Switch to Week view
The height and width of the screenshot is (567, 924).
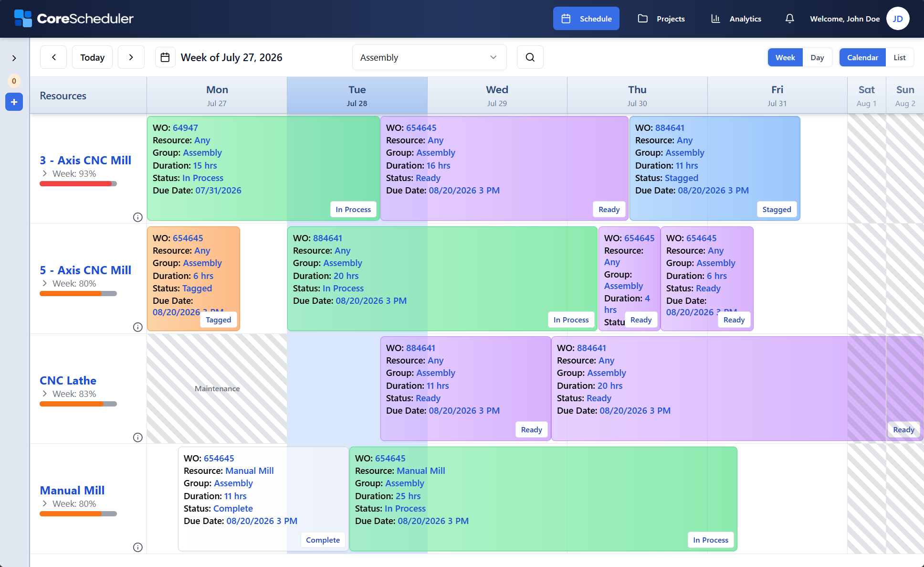coord(785,57)
